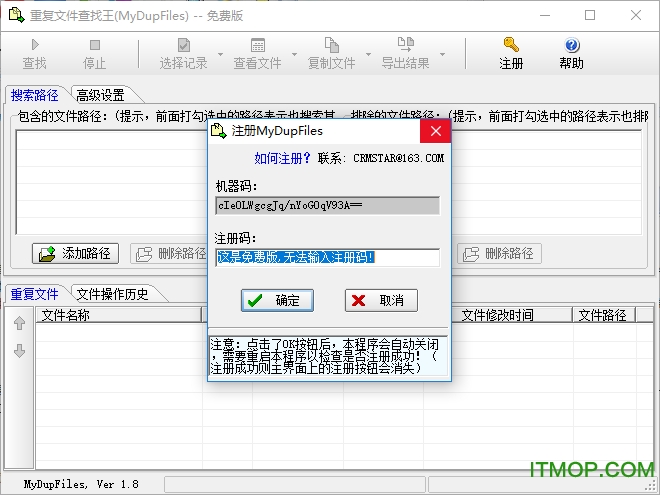Screen dimensions: 660x495
Task: Move record up with up arrow icon
Action: pyautogui.click(x=19, y=323)
